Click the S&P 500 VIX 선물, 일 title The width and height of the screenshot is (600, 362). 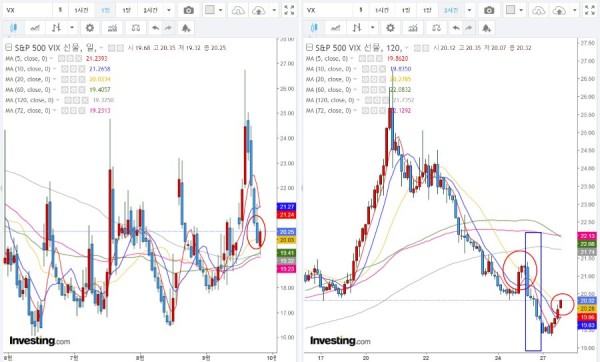(x=55, y=47)
